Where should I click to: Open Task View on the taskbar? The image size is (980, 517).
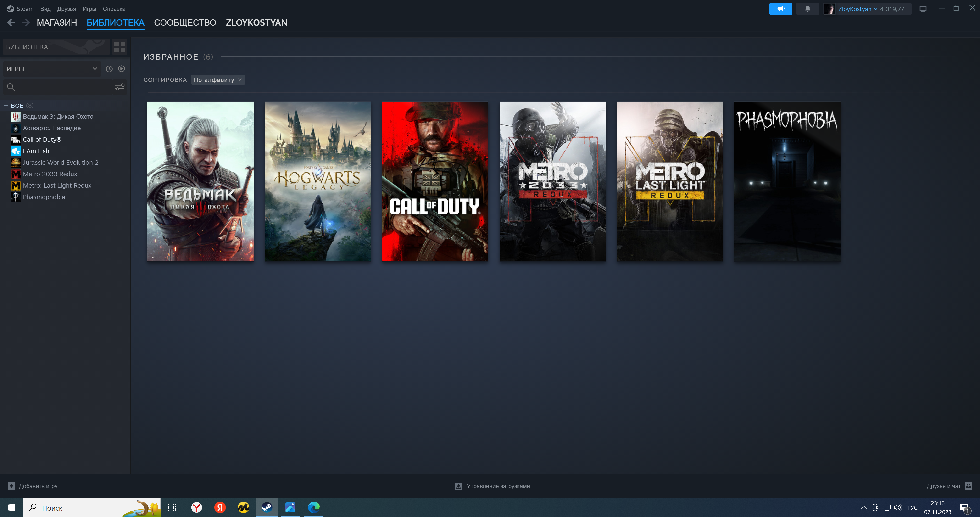pos(172,507)
